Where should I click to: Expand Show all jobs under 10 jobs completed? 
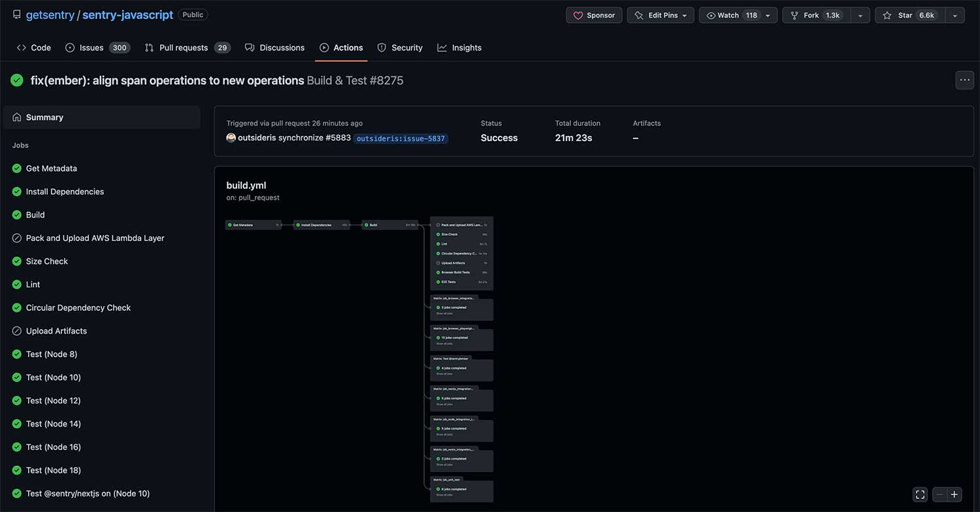[444, 344]
